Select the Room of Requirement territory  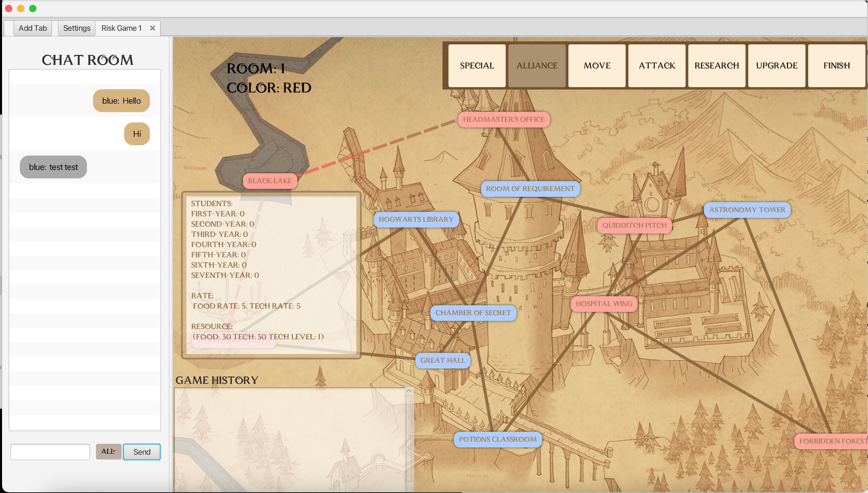(x=530, y=188)
